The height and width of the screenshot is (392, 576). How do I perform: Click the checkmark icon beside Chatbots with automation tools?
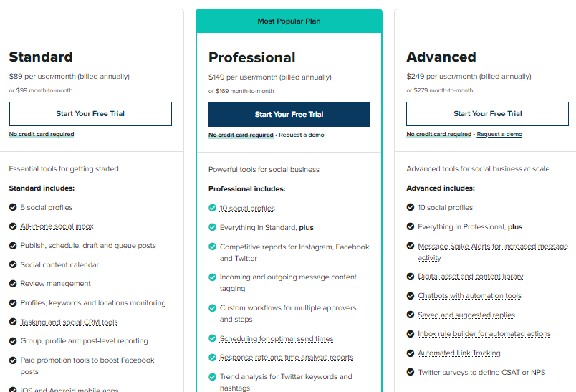pyautogui.click(x=411, y=296)
